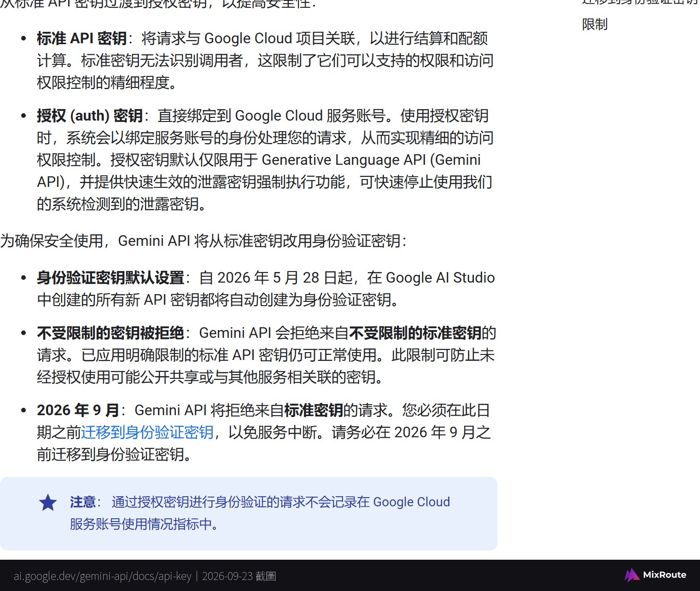The height and width of the screenshot is (591, 700).
Task: Click the bold heading 不受限制的密钥被拒绝
Action: tap(111, 333)
